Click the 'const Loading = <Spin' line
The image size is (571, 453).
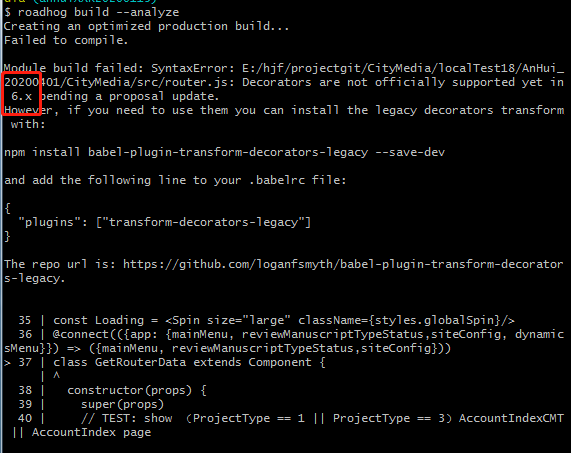[284, 320]
